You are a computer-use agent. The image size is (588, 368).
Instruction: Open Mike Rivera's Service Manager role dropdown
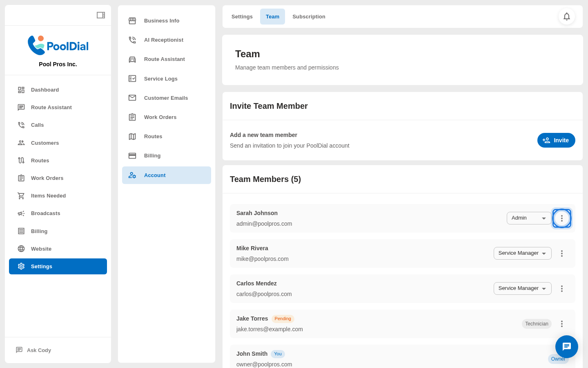522,253
